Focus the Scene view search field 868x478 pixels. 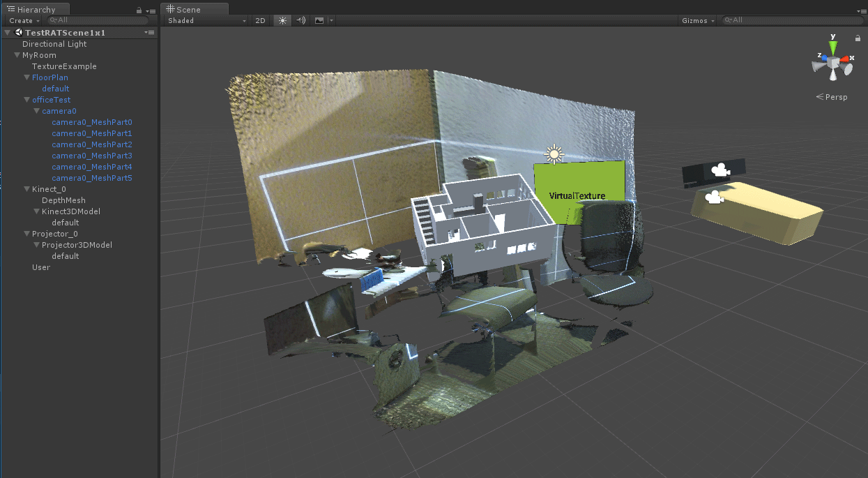(x=791, y=20)
